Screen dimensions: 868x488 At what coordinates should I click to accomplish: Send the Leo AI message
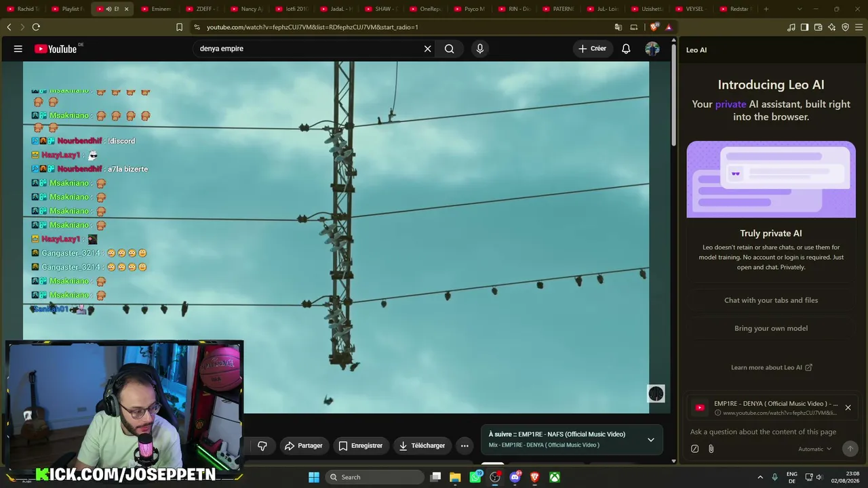[x=850, y=449]
